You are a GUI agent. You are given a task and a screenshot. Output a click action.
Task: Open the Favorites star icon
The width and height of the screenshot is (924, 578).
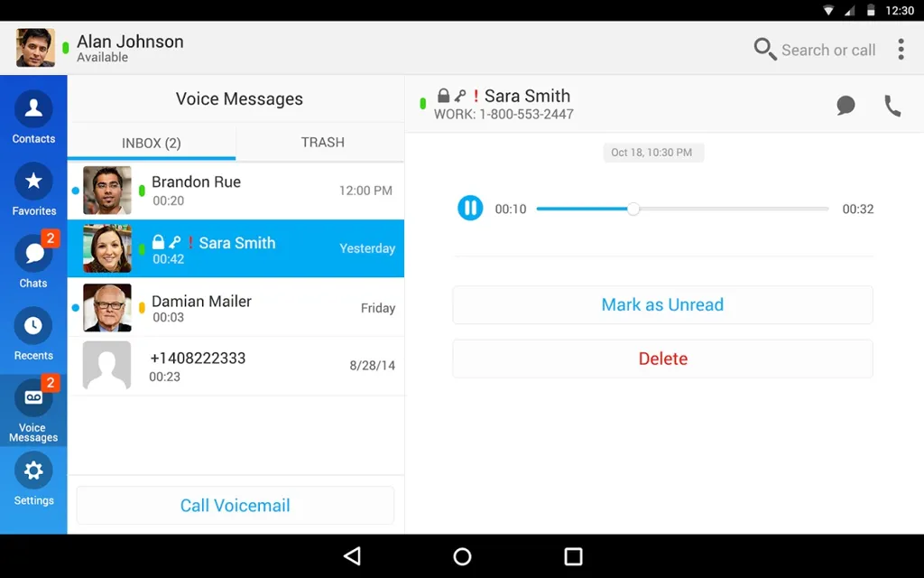click(x=33, y=181)
